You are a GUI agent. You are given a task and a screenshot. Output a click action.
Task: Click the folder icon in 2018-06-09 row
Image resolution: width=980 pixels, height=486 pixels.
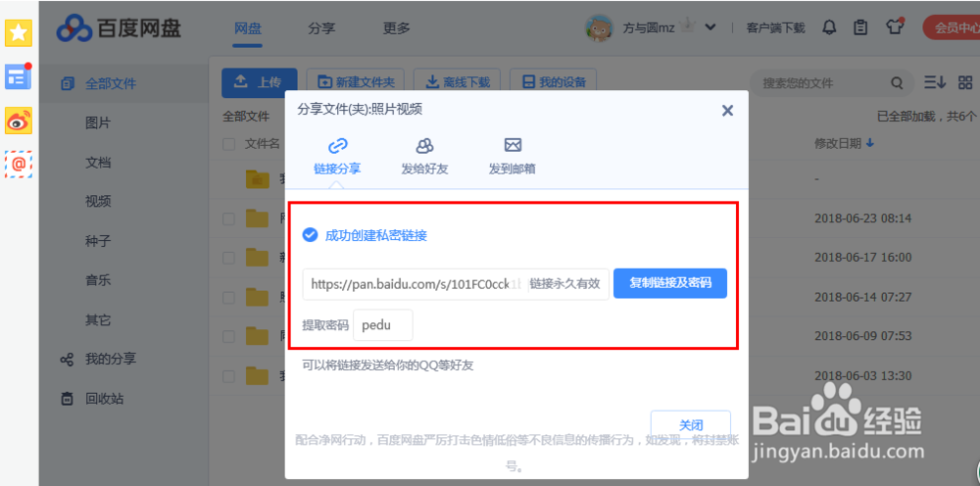[x=257, y=337]
